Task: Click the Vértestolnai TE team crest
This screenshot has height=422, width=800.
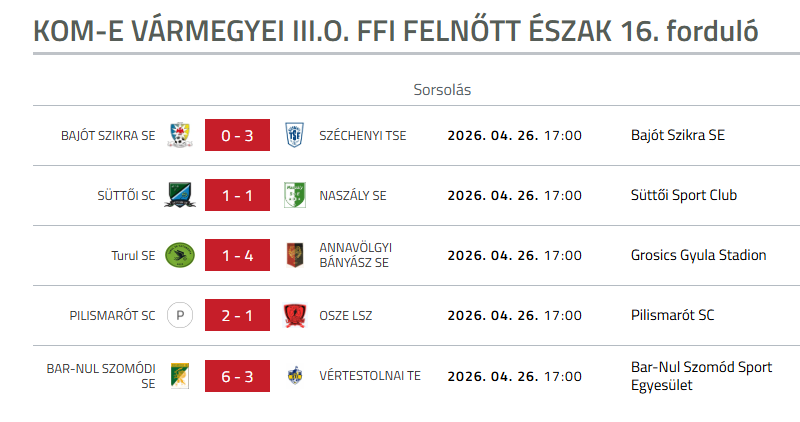Action: 294,375
